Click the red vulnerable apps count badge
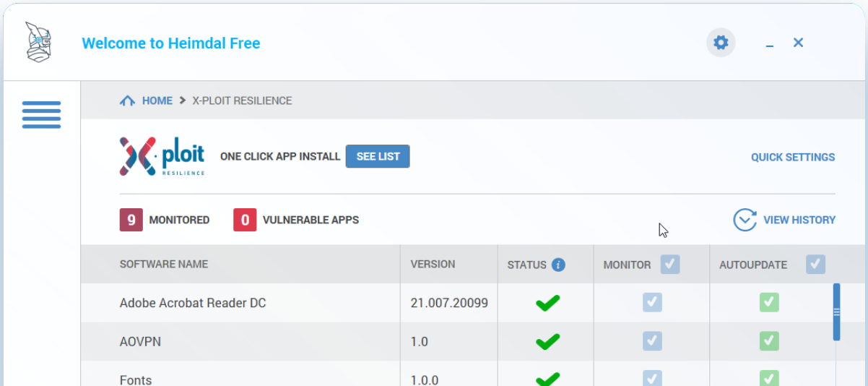 [245, 220]
